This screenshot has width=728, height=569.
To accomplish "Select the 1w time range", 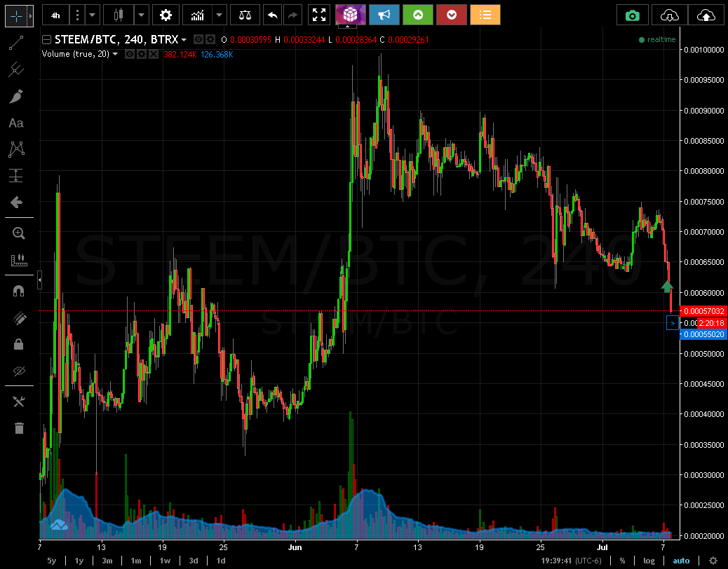I will pos(165,561).
